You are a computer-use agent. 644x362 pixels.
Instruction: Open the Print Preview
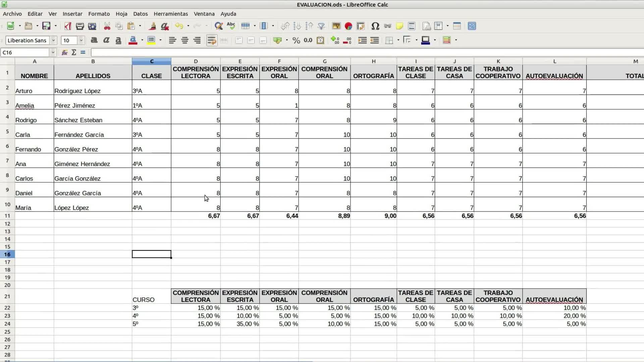coord(92,26)
